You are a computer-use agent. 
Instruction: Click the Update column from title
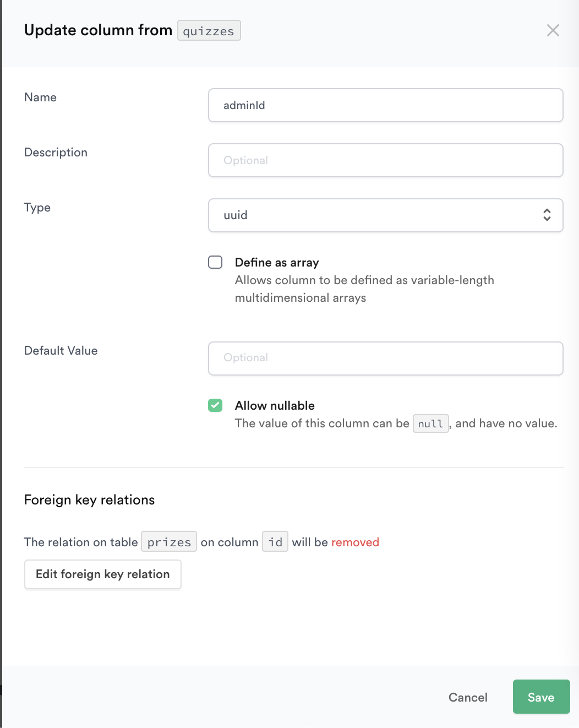[97, 30]
